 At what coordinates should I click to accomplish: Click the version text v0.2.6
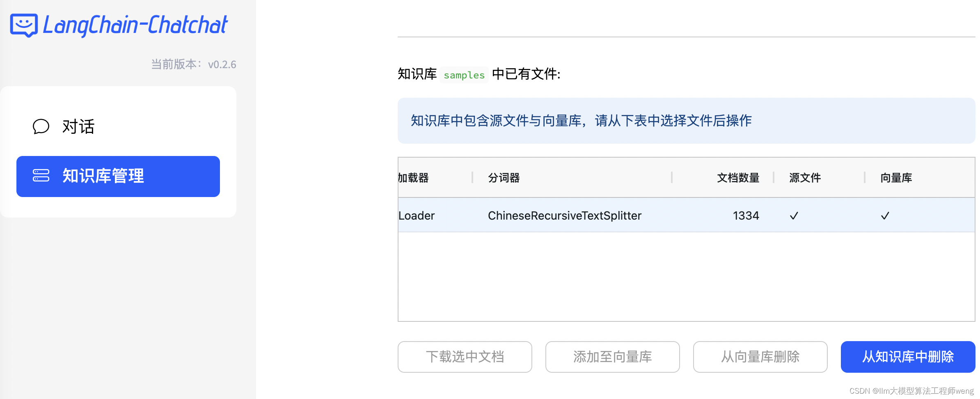pyautogui.click(x=222, y=64)
